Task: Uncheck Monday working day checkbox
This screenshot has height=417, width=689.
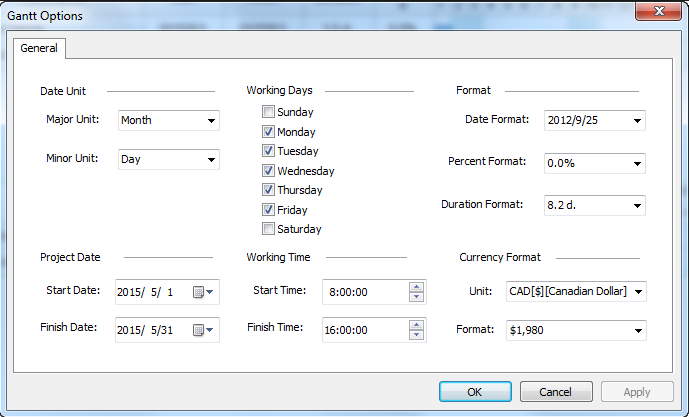Action: tap(268, 132)
